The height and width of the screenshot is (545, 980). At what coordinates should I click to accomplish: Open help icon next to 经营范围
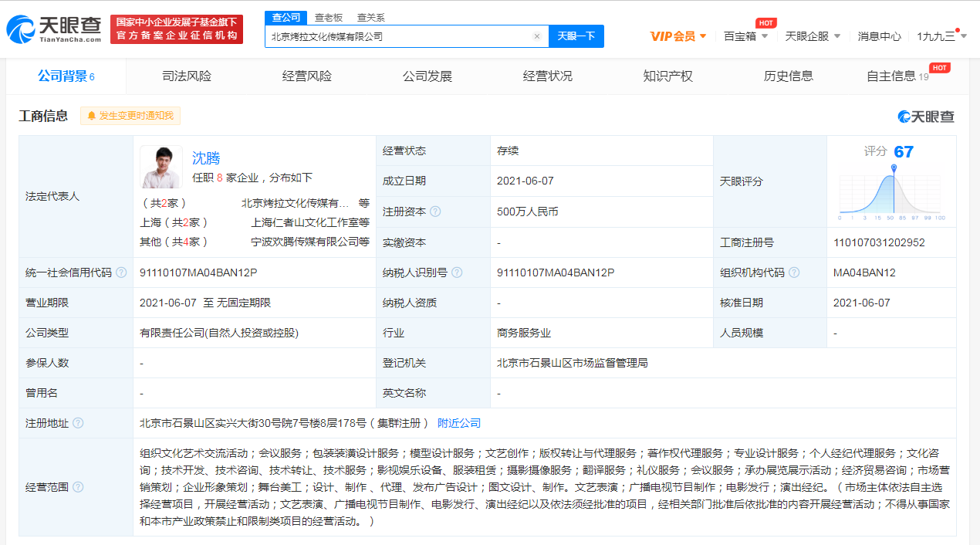click(78, 487)
